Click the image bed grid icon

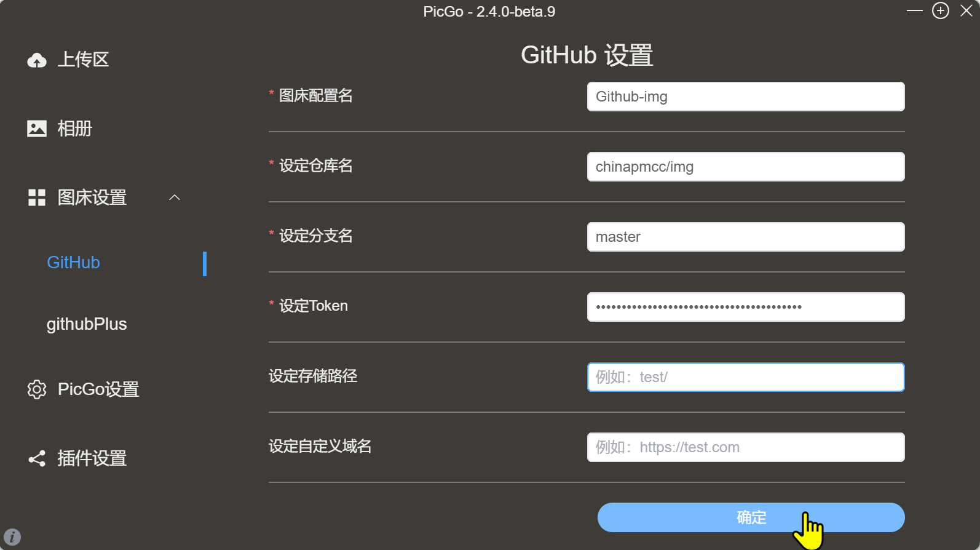(37, 197)
